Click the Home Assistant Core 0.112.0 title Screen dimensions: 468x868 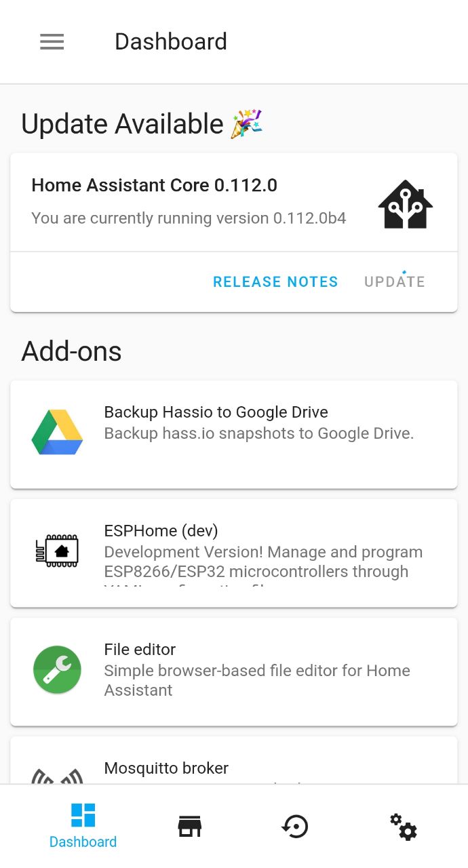pyautogui.click(x=154, y=185)
